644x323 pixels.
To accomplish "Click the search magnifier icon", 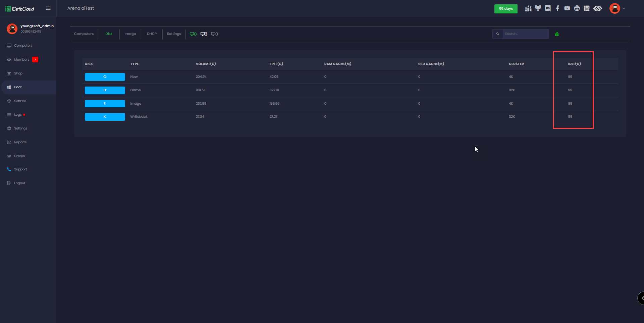I will coord(497,34).
